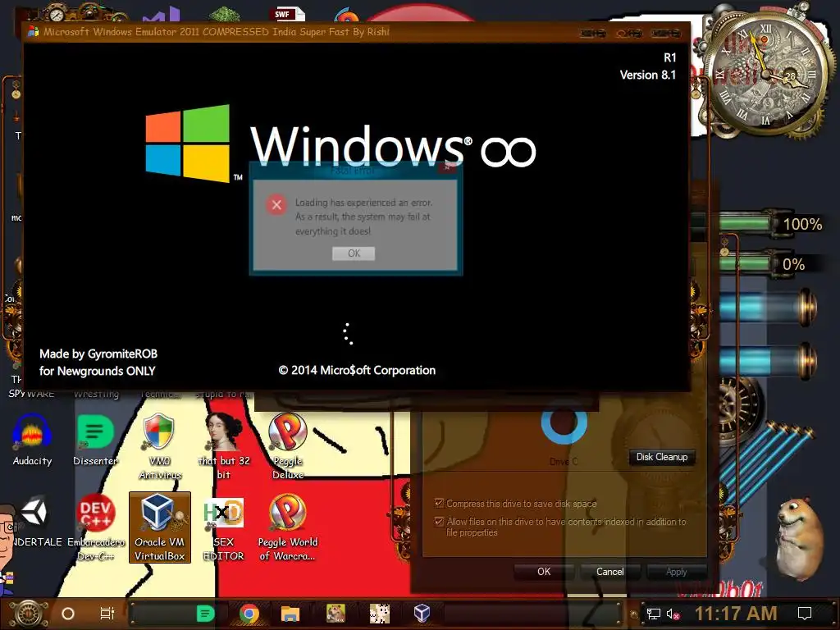840x630 pixels.
Task: Click OK in the drive properties dialog
Action: tap(544, 572)
